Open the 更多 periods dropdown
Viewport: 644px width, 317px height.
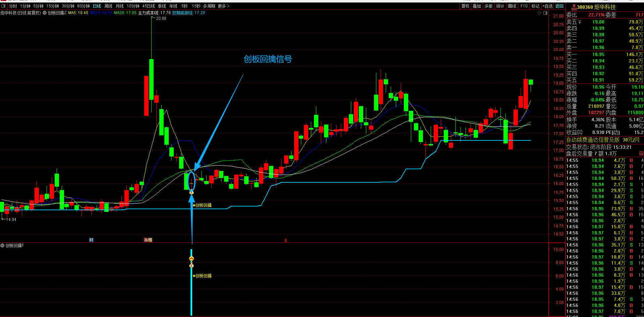224,6
